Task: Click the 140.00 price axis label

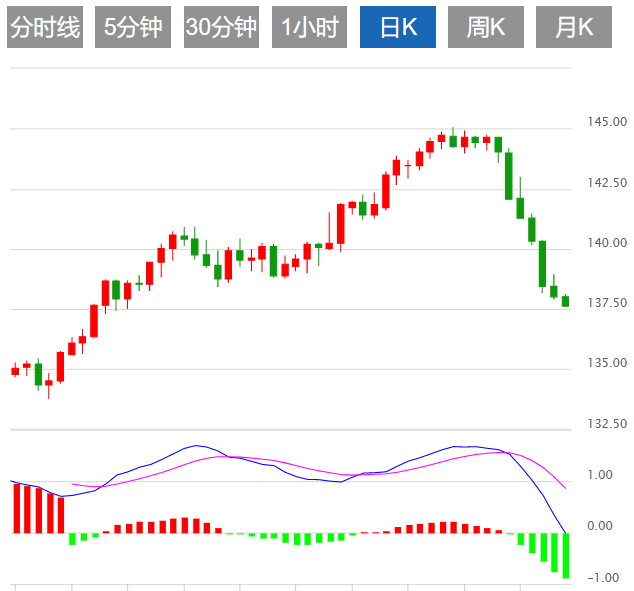Action: click(x=607, y=242)
